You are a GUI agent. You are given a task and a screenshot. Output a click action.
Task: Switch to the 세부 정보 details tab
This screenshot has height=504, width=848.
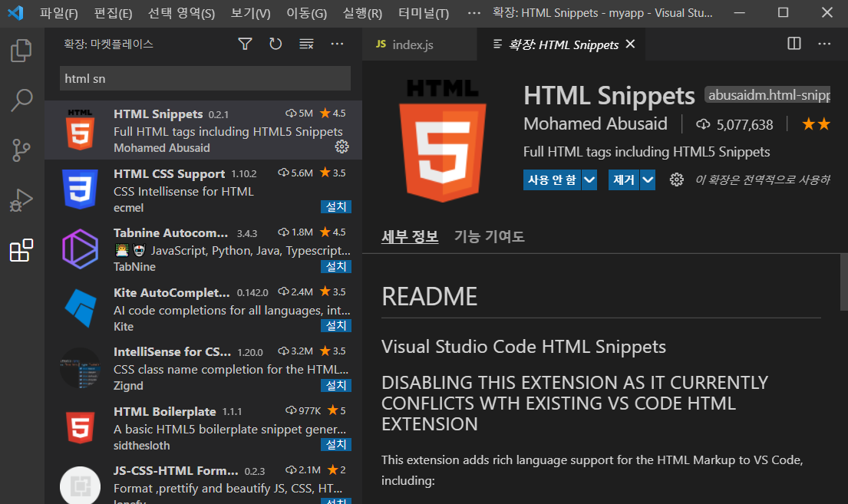click(x=410, y=237)
